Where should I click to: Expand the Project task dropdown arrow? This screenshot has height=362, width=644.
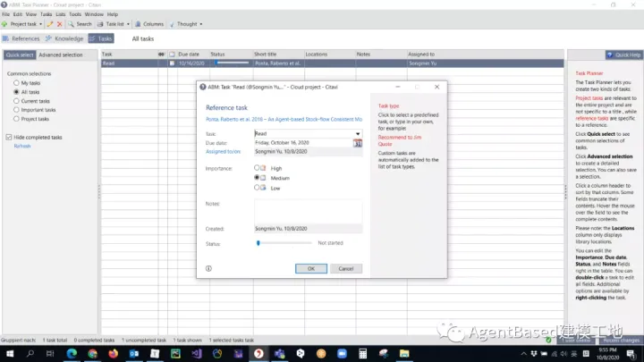click(x=40, y=24)
